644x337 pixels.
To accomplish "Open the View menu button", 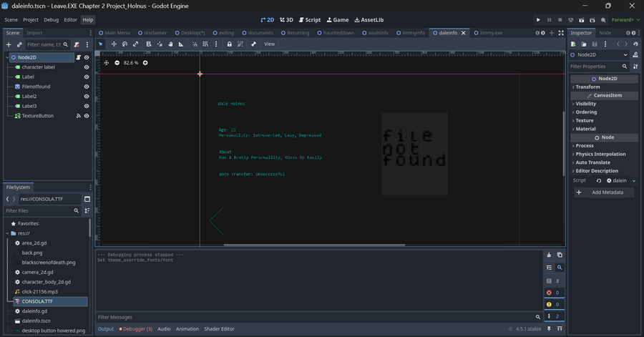I will (x=270, y=44).
